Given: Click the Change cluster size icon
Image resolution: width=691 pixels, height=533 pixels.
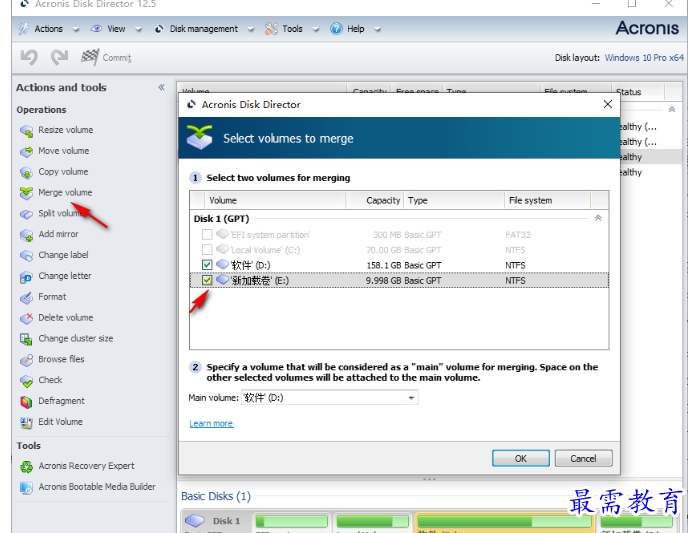Looking at the screenshot, I should click(26, 339).
